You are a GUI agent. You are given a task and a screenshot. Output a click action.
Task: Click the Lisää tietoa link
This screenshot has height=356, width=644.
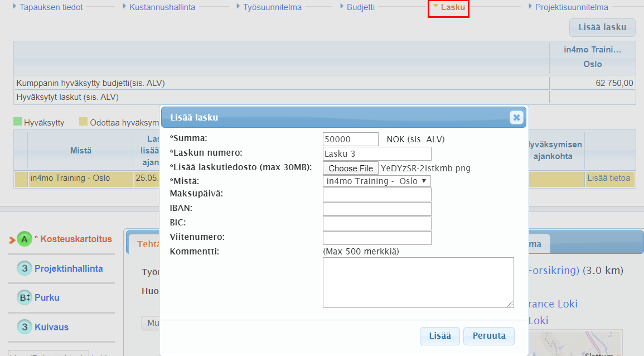click(608, 178)
